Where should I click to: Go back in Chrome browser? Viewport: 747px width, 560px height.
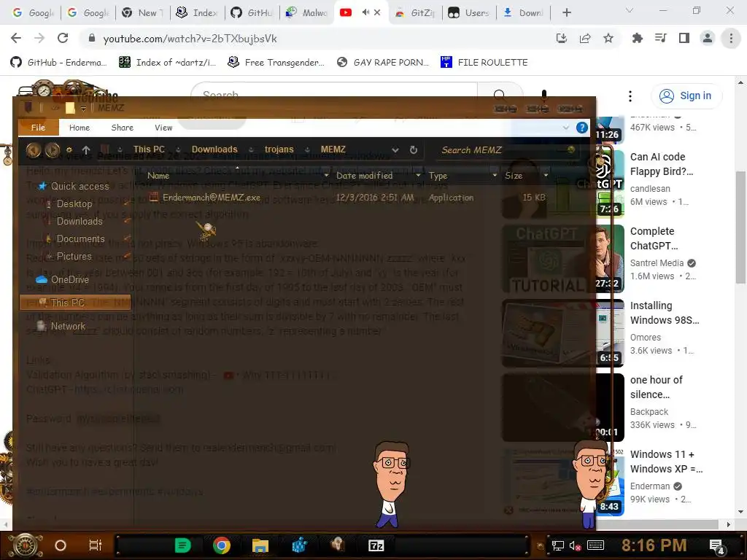tap(16, 38)
